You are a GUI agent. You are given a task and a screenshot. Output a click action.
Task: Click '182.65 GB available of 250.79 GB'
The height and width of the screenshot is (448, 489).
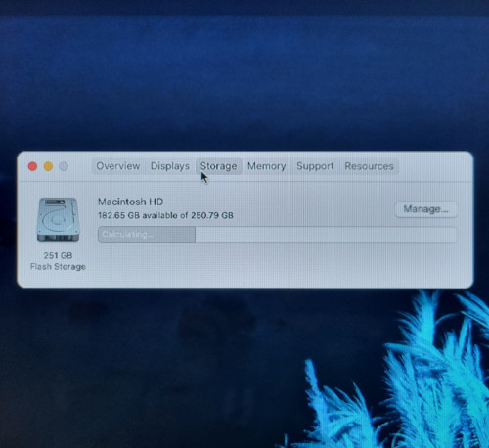(165, 215)
